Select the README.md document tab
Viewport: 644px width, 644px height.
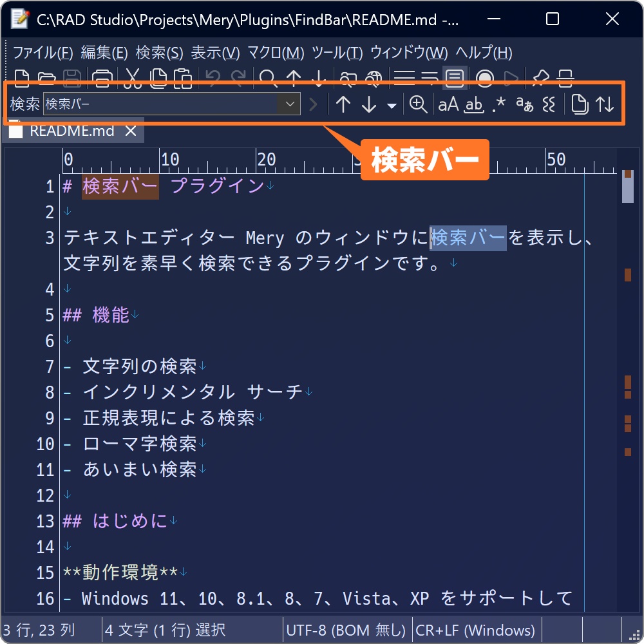(x=72, y=131)
